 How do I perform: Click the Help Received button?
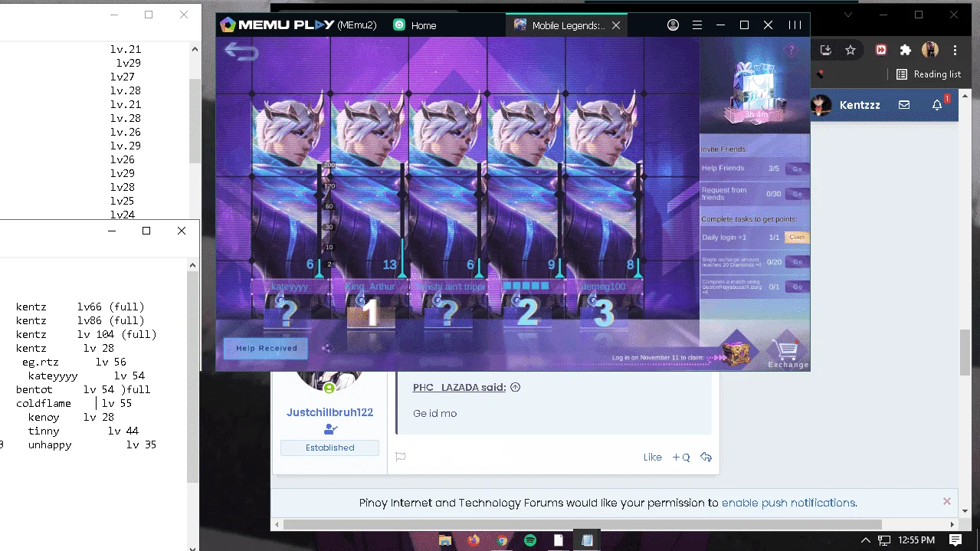pos(266,348)
